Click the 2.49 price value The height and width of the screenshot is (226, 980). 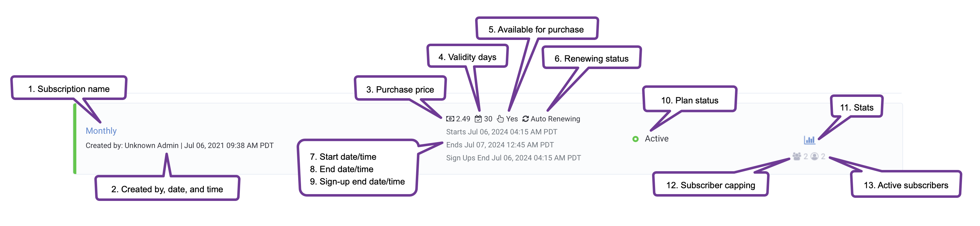(463, 119)
